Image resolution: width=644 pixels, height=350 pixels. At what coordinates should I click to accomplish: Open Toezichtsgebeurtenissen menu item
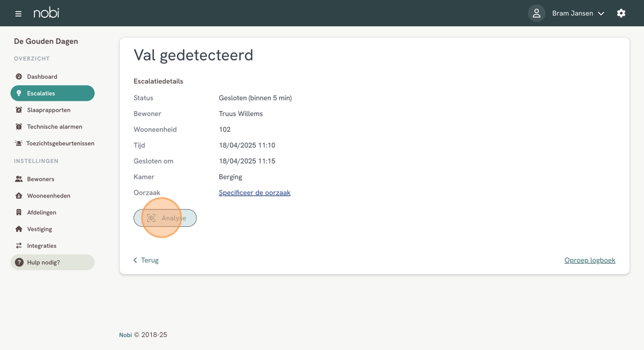(60, 143)
